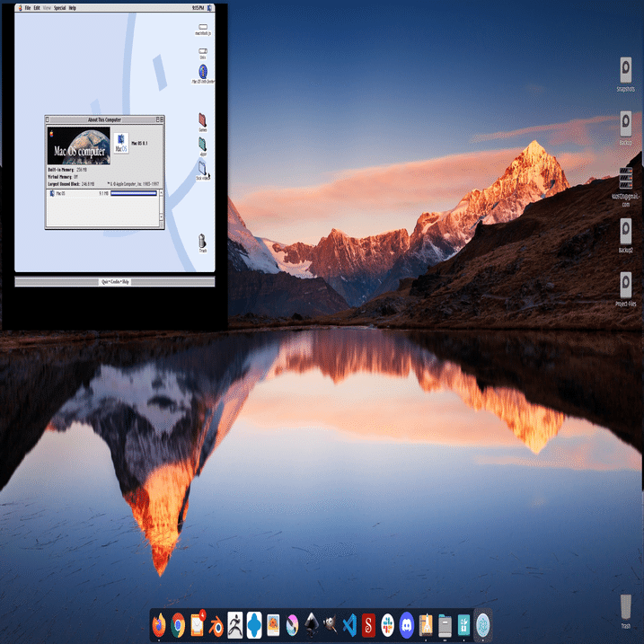Launch Inkscape from the dock
Screen dimensions: 644x644
point(312,625)
